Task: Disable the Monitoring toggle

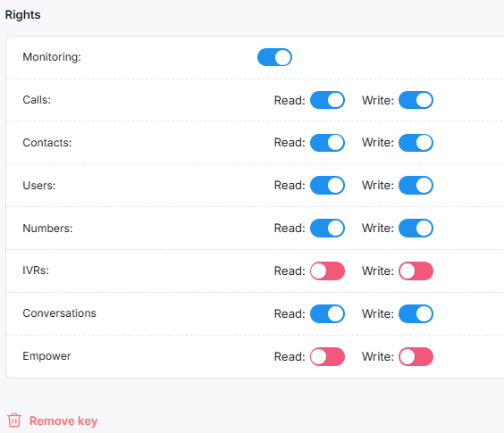Action: (274, 57)
